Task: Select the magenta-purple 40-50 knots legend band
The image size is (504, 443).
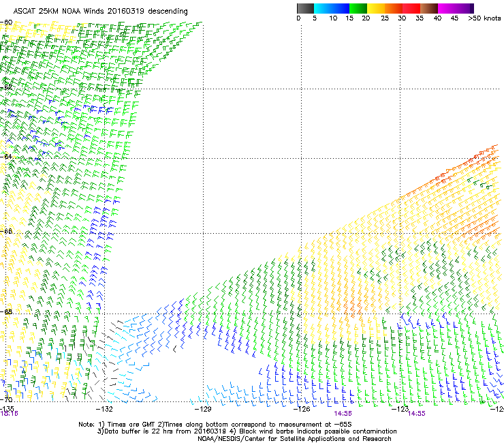Action: click(x=456, y=8)
